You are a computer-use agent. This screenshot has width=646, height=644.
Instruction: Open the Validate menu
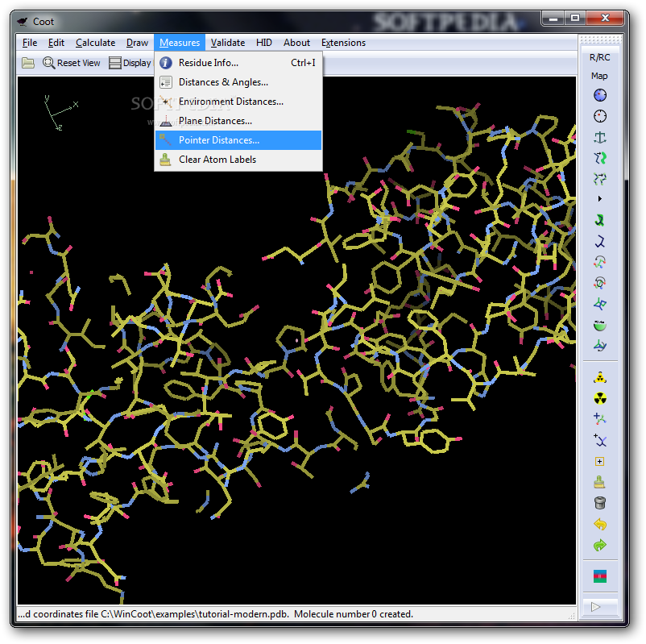[228, 43]
